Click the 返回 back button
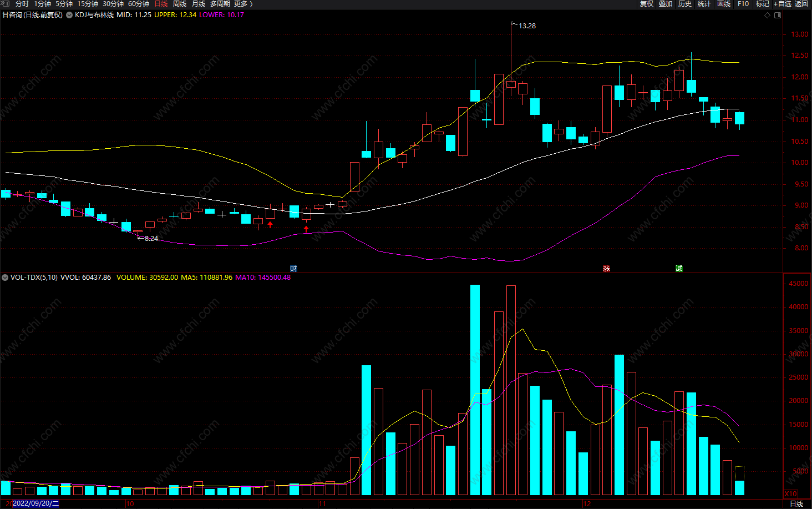 [801, 4]
